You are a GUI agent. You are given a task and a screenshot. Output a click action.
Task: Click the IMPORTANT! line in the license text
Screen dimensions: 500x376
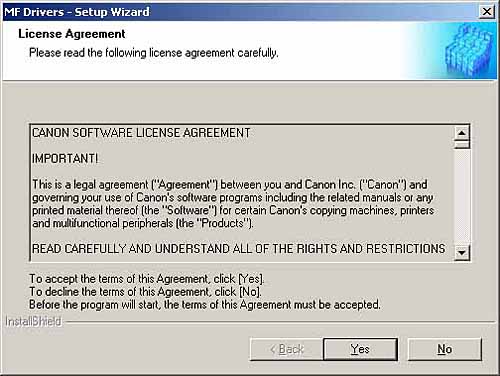coord(65,159)
